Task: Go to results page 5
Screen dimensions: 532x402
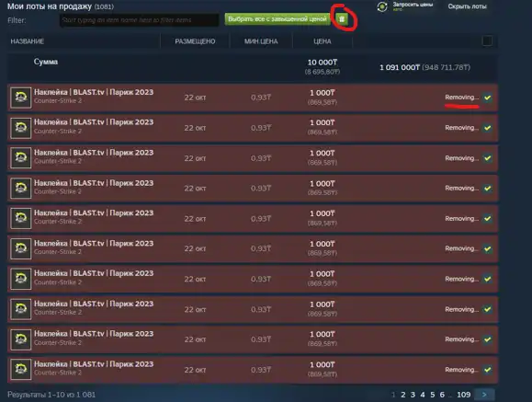Action: tap(432, 395)
